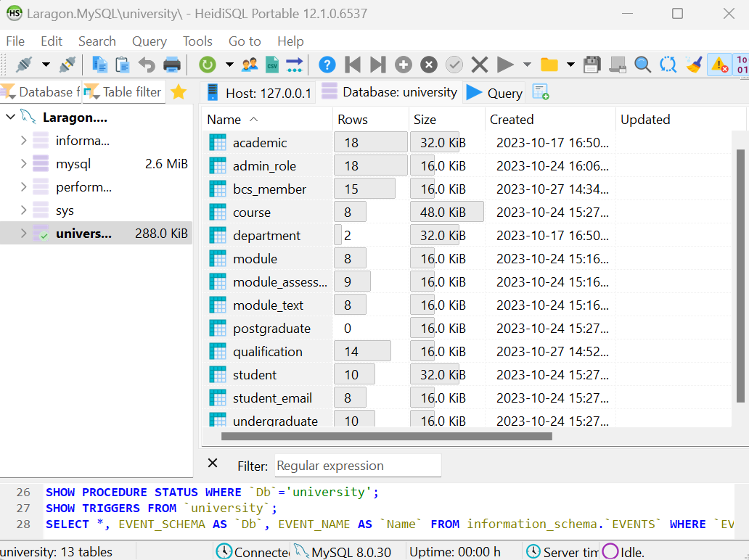Open the User manager icon
Image resolution: width=749 pixels, height=560 pixels.
[x=250, y=64]
